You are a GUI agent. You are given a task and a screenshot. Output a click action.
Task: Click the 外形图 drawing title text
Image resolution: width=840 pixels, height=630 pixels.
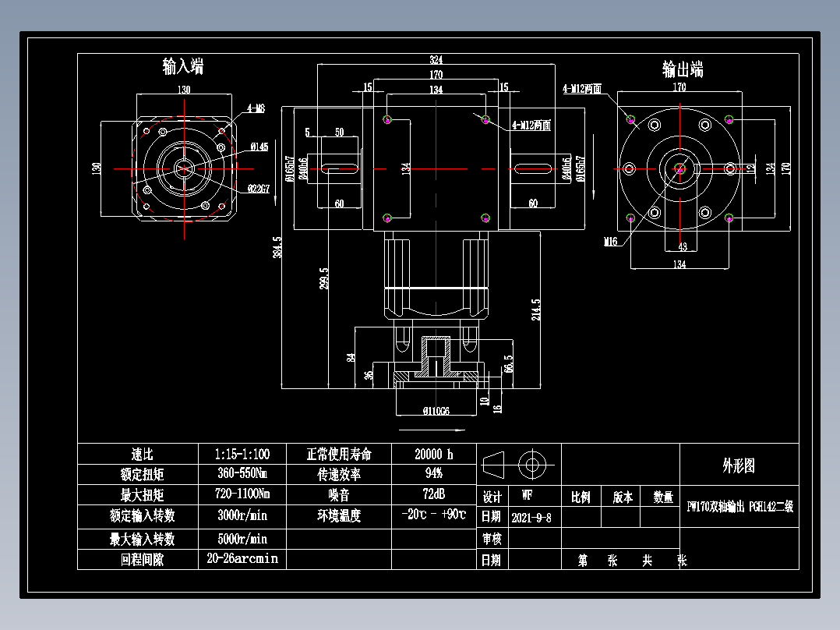coord(739,465)
